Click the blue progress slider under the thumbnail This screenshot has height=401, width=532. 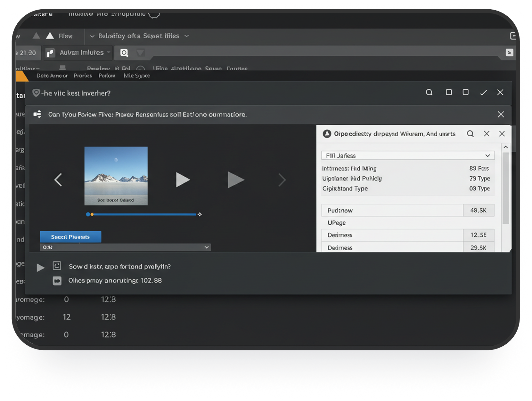click(x=143, y=214)
